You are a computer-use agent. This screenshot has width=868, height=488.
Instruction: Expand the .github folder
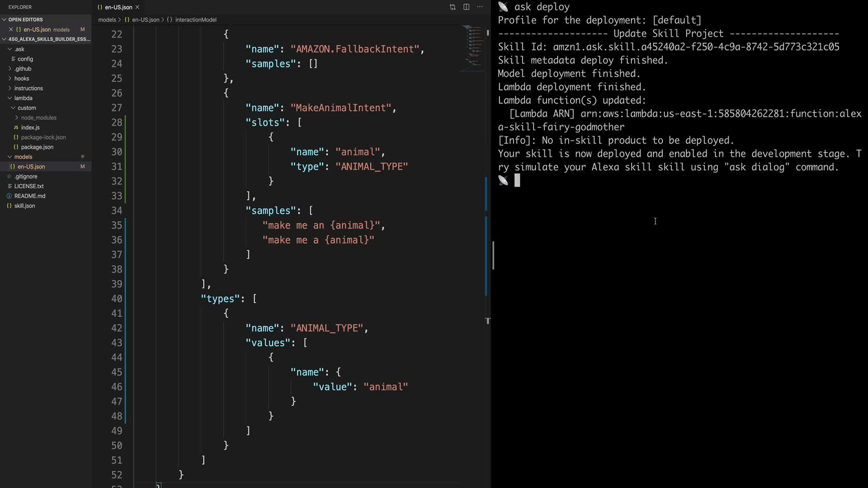[x=23, y=69]
